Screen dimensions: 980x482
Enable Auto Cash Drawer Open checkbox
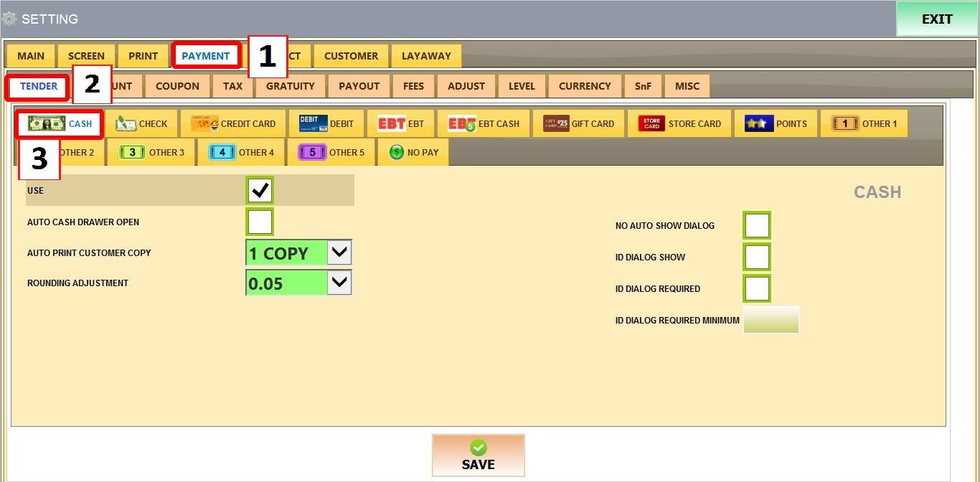click(260, 222)
